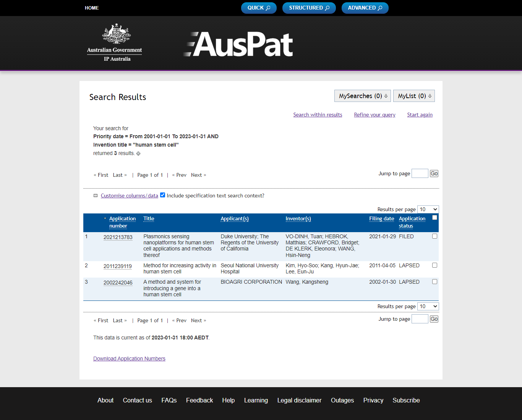The width and height of the screenshot is (522, 420).
Task: Click filing date '2021-01-29'
Action: click(382, 236)
